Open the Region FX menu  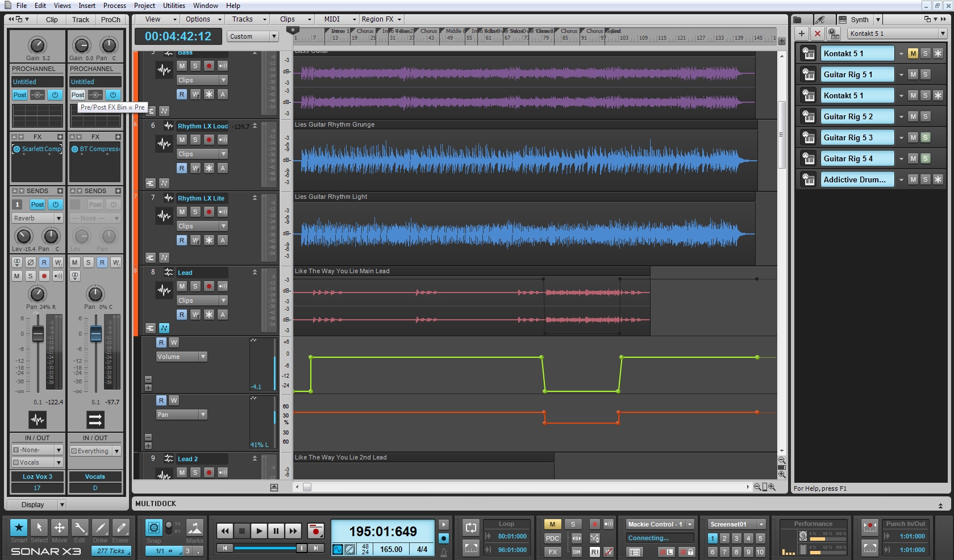click(381, 19)
